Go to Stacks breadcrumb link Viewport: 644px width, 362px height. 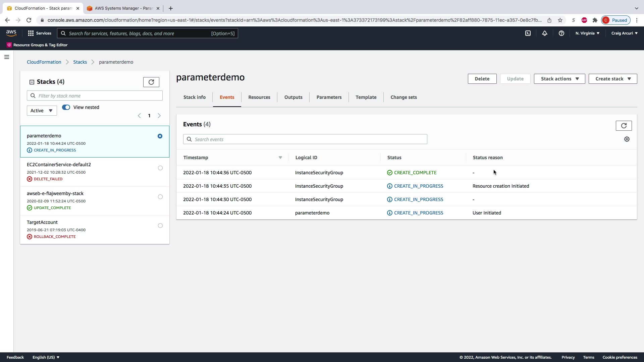coord(80,62)
